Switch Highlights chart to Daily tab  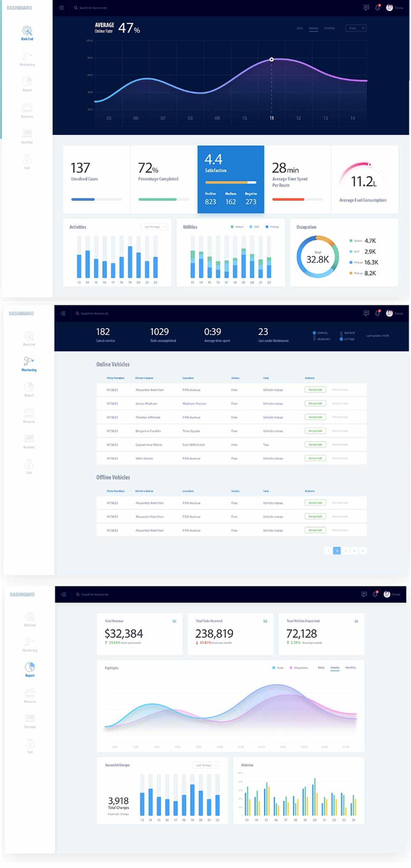point(321,668)
